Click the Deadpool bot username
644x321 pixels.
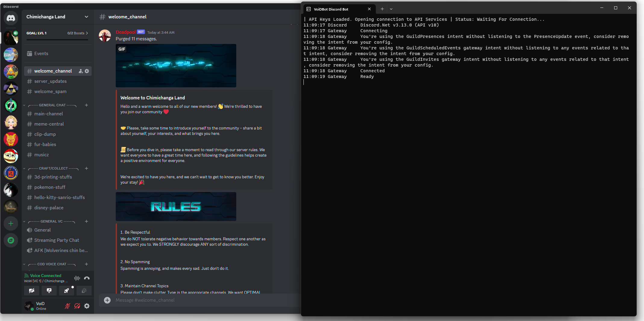pyautogui.click(x=126, y=32)
